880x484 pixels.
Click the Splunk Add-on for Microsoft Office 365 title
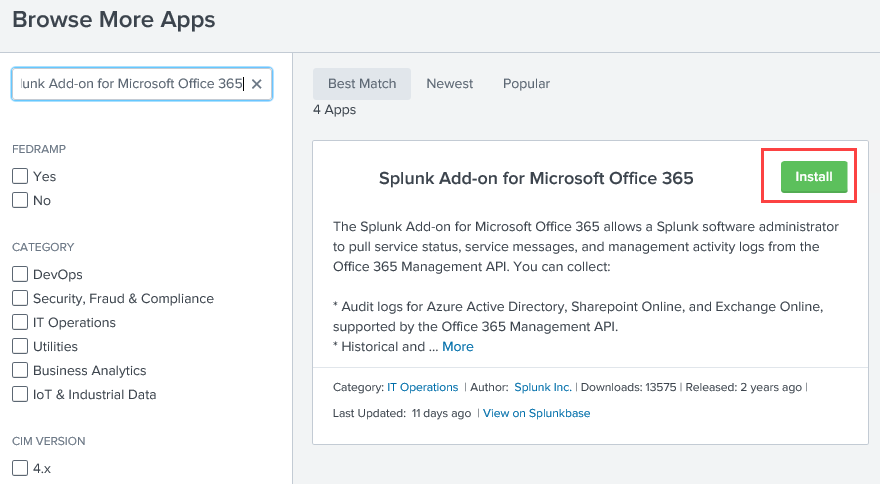click(536, 179)
